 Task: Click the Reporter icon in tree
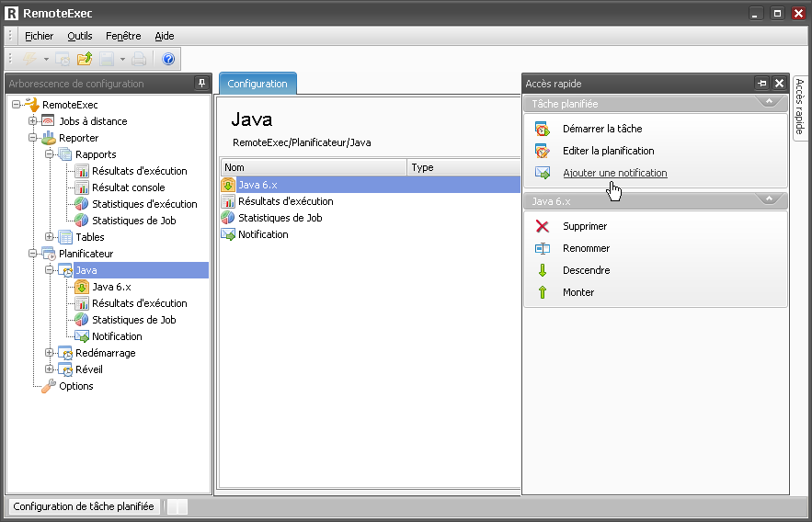(48, 138)
